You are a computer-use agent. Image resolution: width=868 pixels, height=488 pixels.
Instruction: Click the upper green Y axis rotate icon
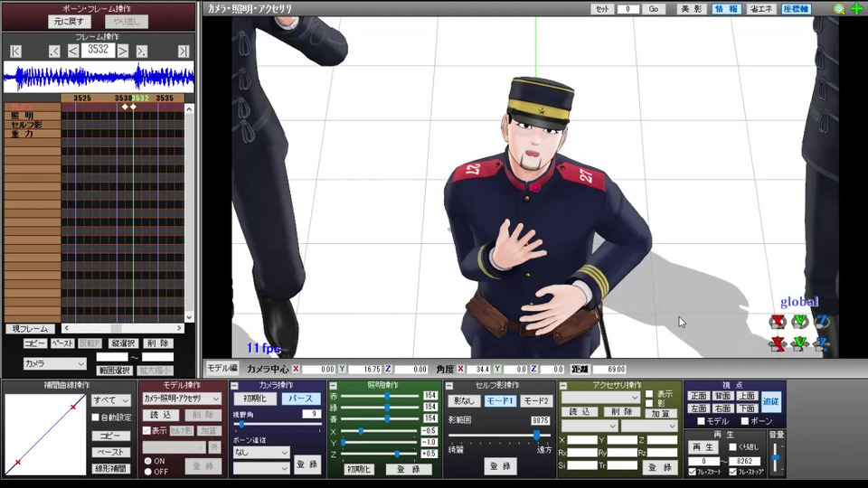(x=800, y=321)
